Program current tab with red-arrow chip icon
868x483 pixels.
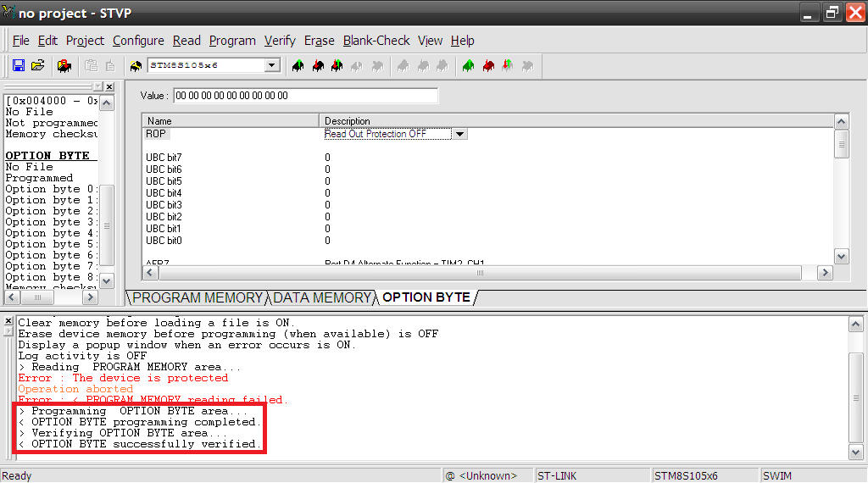[x=318, y=66]
